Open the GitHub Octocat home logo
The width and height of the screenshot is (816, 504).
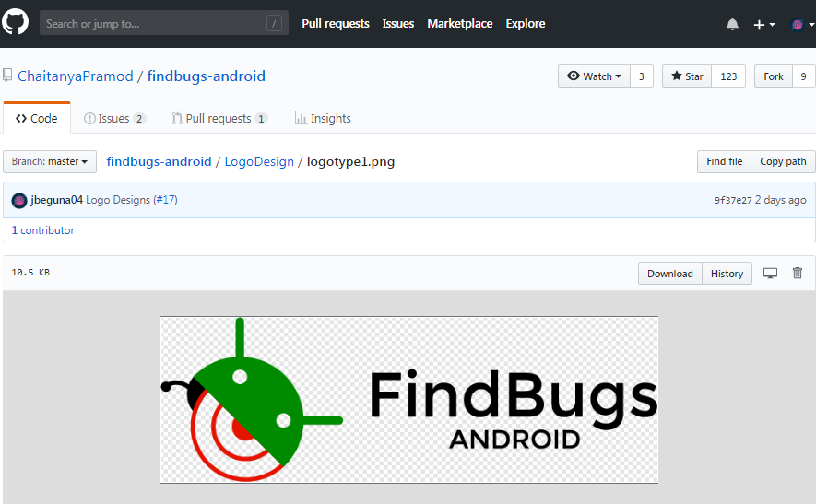click(x=15, y=23)
